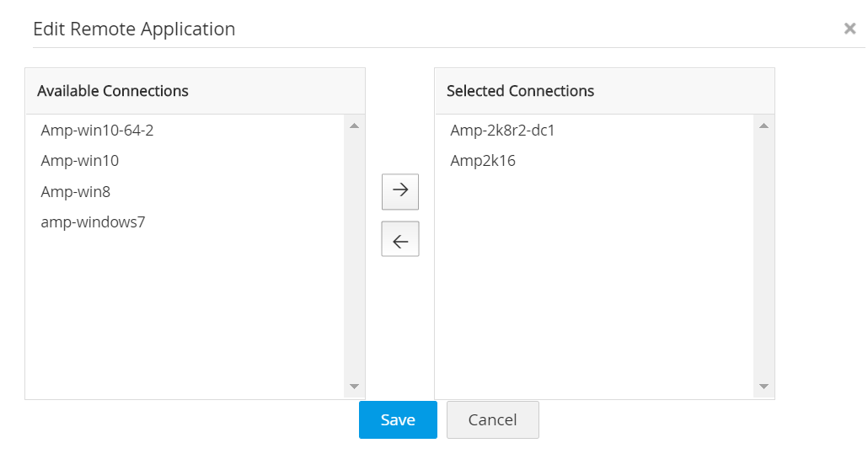Save the remote application changes

398,419
